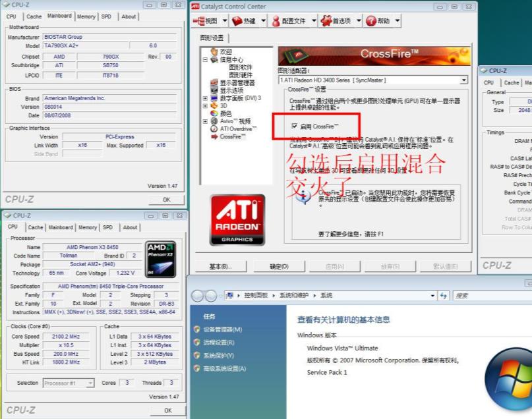The height and width of the screenshot is (419, 532).
Task: Open the 帮助 dropdown arrow
Action: (398, 20)
